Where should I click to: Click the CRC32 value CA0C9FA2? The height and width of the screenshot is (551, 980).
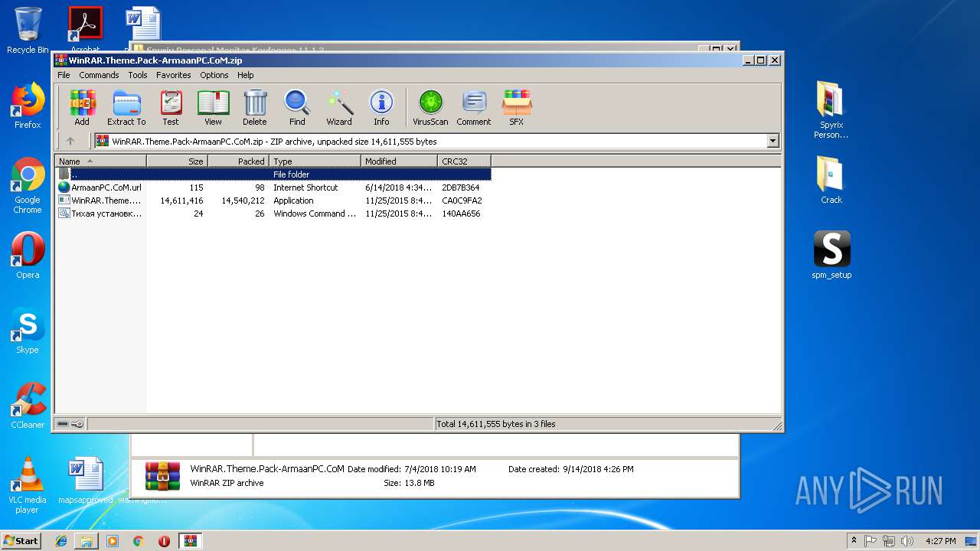(462, 201)
